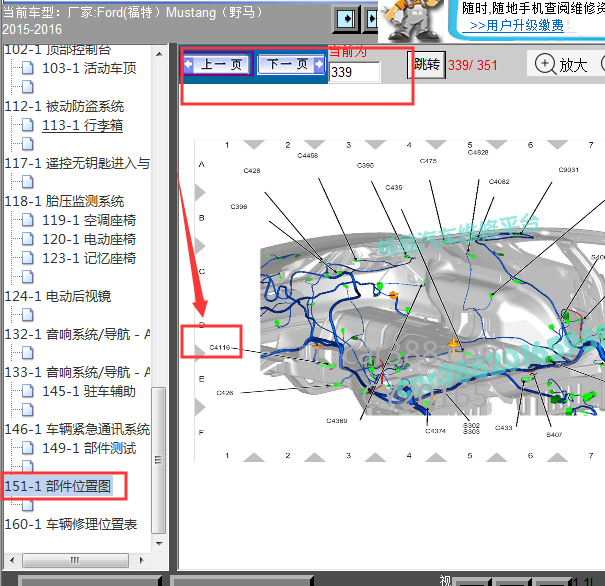Select 133-1 音响系统/导航 entry
This screenshot has width=605, height=586.
tap(77, 372)
